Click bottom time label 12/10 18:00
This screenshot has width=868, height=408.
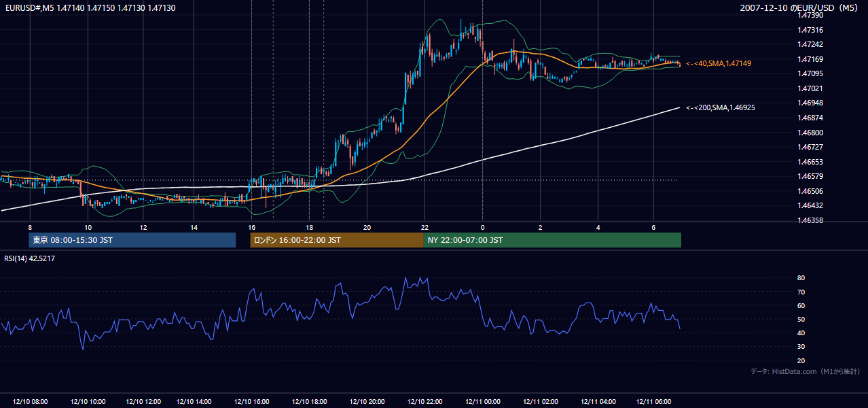coord(309,402)
